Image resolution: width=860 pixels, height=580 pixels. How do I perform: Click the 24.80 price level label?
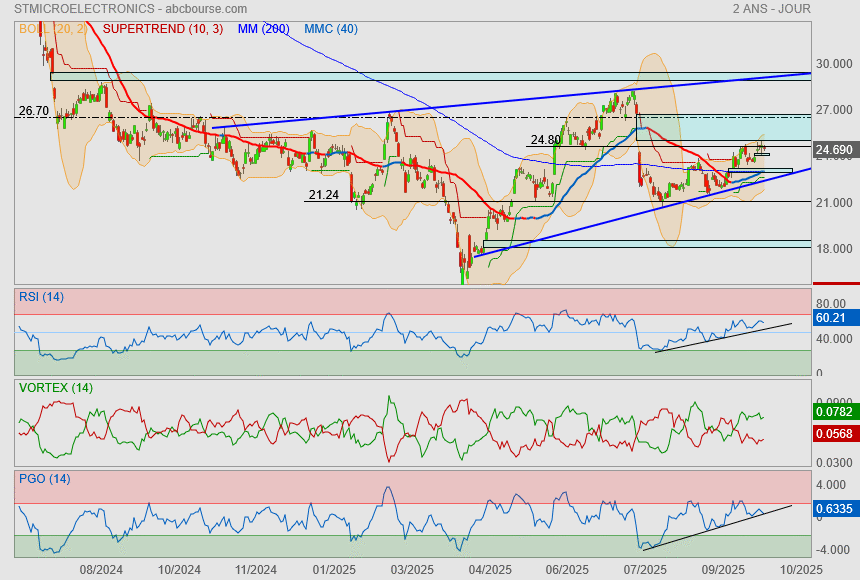click(x=545, y=140)
